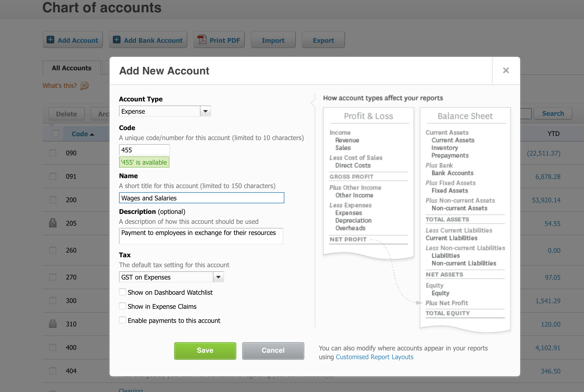Open the Account Type dropdown
The image size is (584, 392).
pyautogui.click(x=206, y=111)
